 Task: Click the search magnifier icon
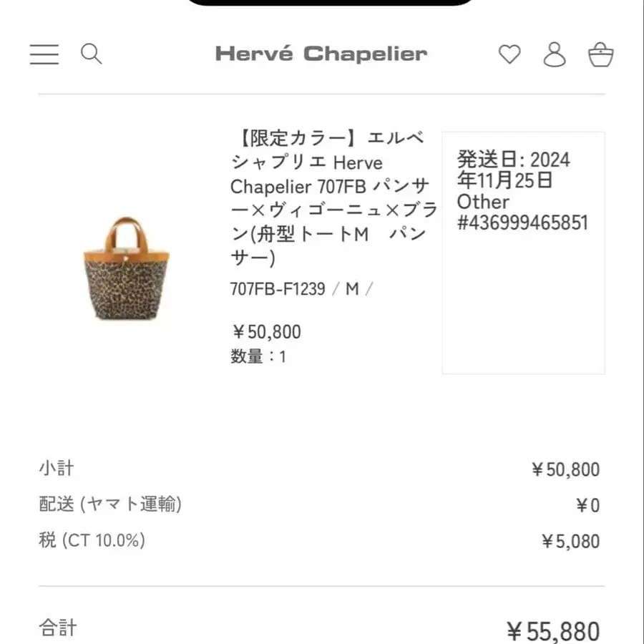(91, 54)
